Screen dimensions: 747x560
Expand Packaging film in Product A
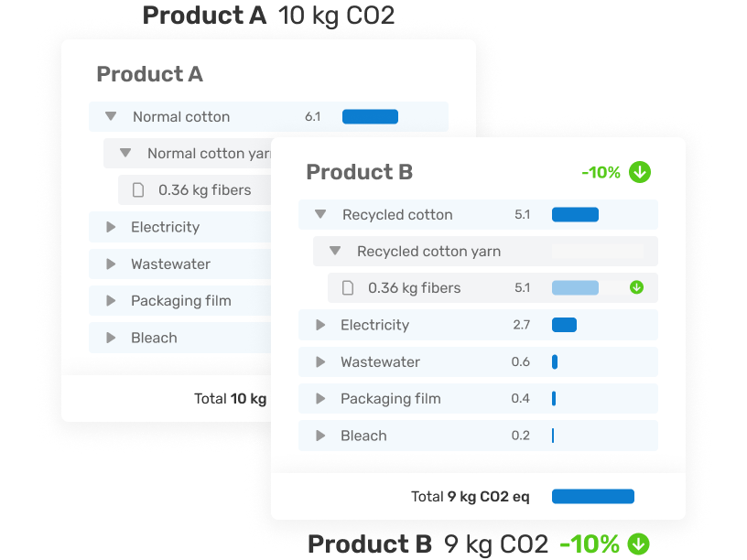[111, 300]
